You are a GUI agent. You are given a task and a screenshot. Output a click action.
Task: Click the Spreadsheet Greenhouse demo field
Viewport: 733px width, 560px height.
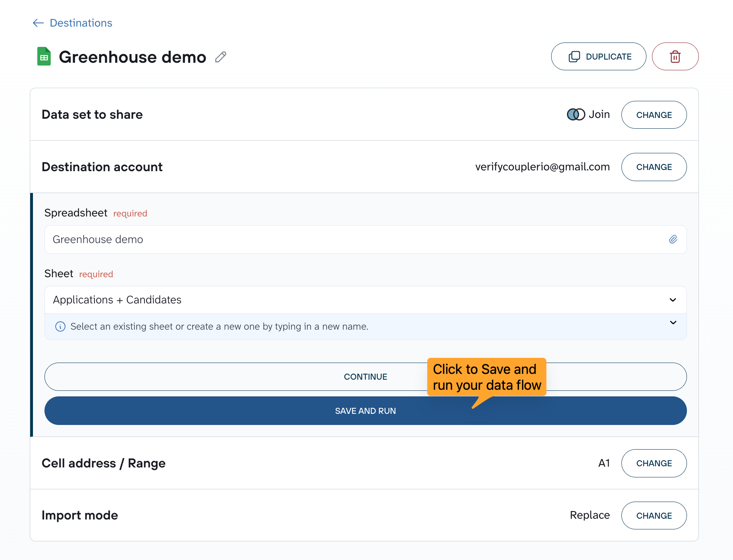365,239
